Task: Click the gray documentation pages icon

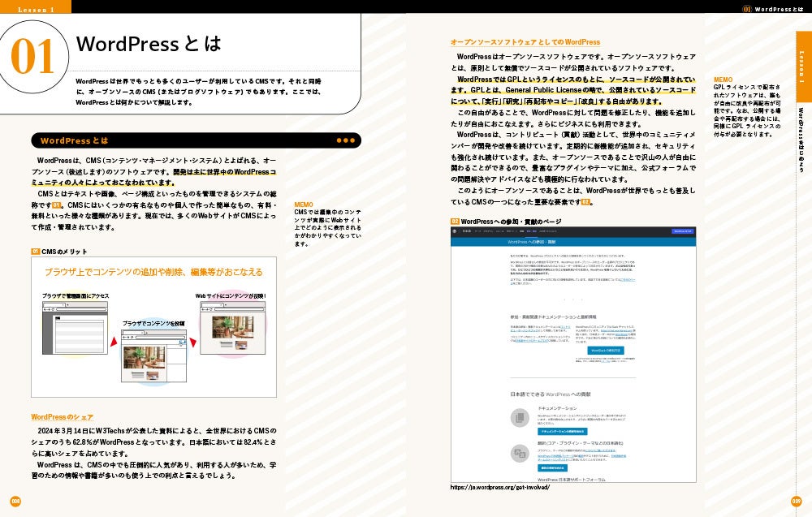Action: [520, 418]
